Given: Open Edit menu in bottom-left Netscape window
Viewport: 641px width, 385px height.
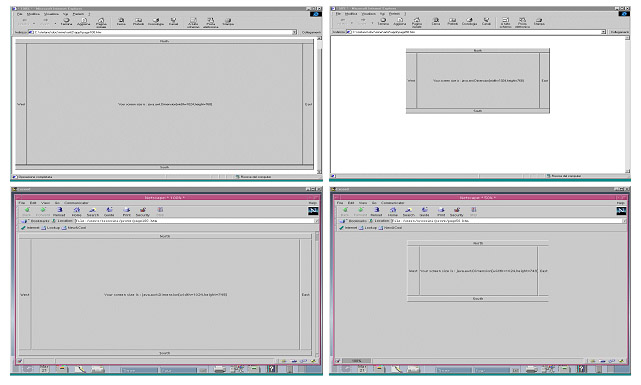Looking at the screenshot, I should pos(33,203).
